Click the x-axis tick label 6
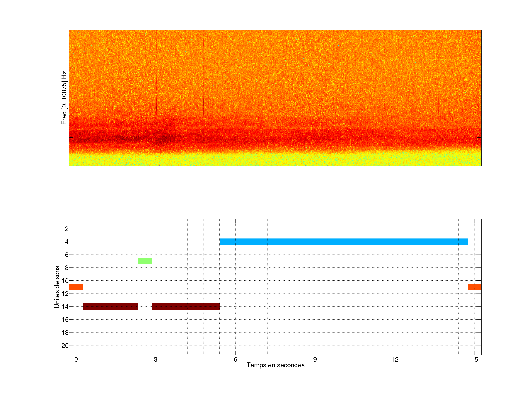The width and height of the screenshot is (532, 399). [x=235, y=359]
